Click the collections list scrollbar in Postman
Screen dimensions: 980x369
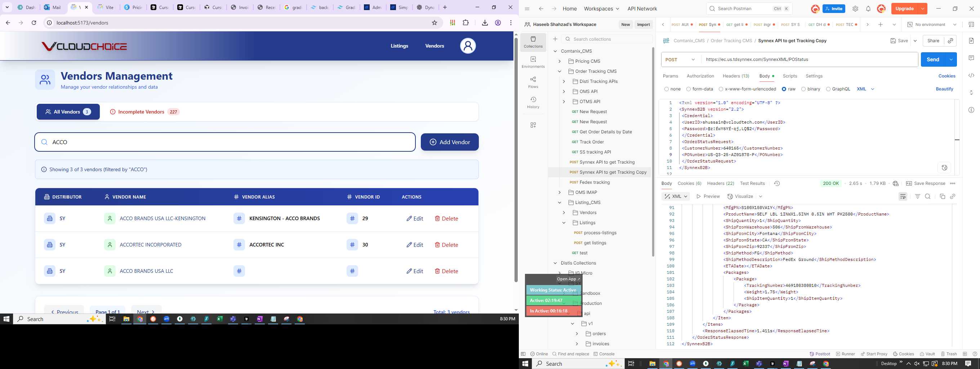(x=653, y=152)
